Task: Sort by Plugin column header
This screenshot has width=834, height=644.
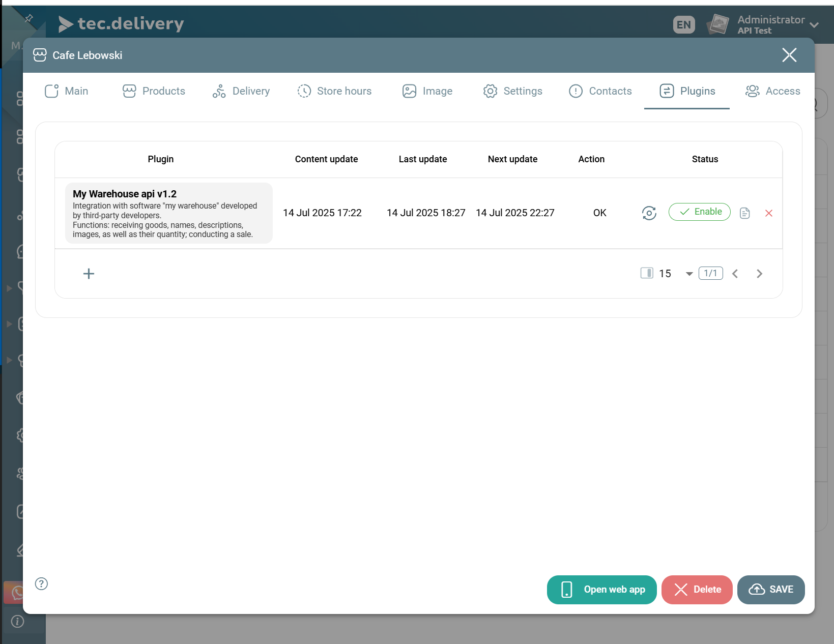Action: (x=161, y=159)
